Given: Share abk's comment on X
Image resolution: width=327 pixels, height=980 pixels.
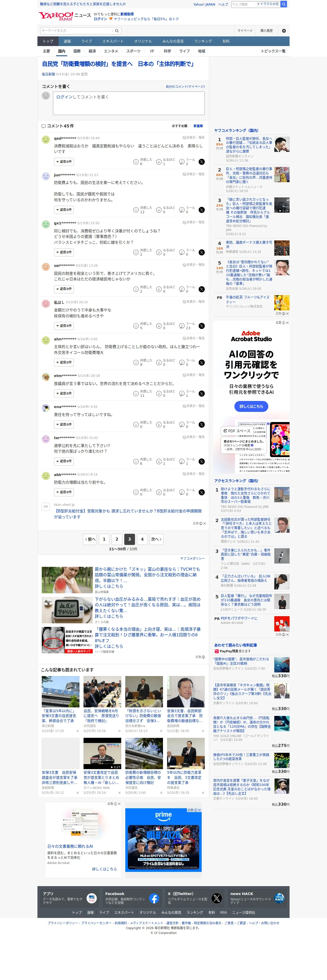Looking at the screenshot, I should point(201,492).
